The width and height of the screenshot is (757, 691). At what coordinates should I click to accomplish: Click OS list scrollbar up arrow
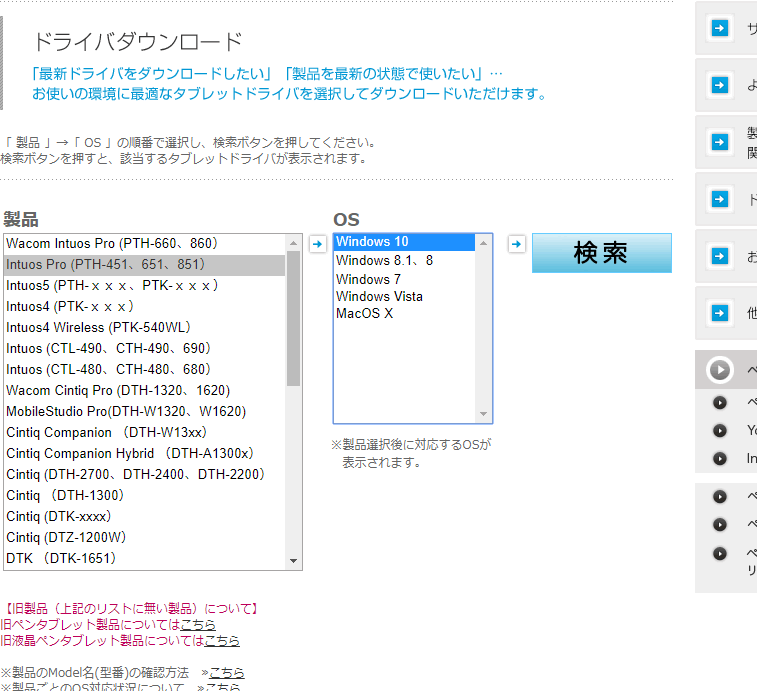tap(483, 243)
